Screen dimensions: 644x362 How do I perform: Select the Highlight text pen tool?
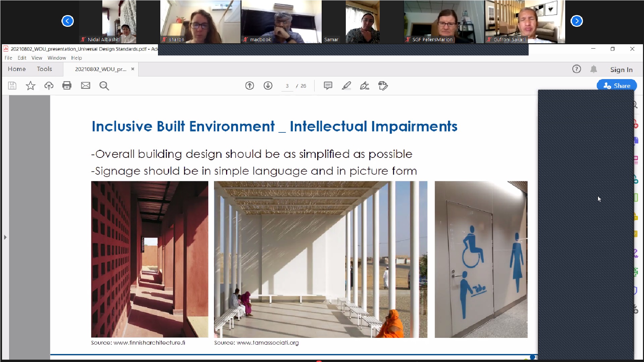point(346,86)
